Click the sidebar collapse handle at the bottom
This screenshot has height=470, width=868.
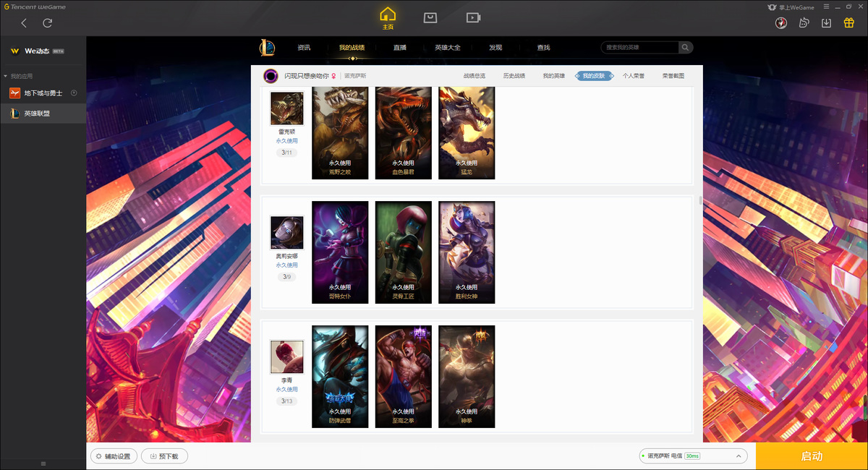click(43, 463)
